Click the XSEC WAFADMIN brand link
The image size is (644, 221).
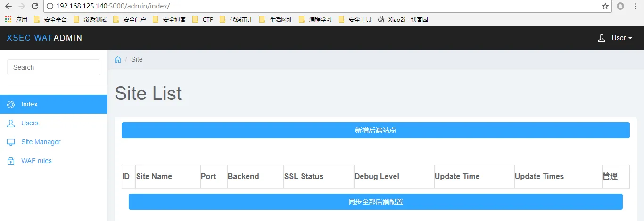tap(45, 38)
